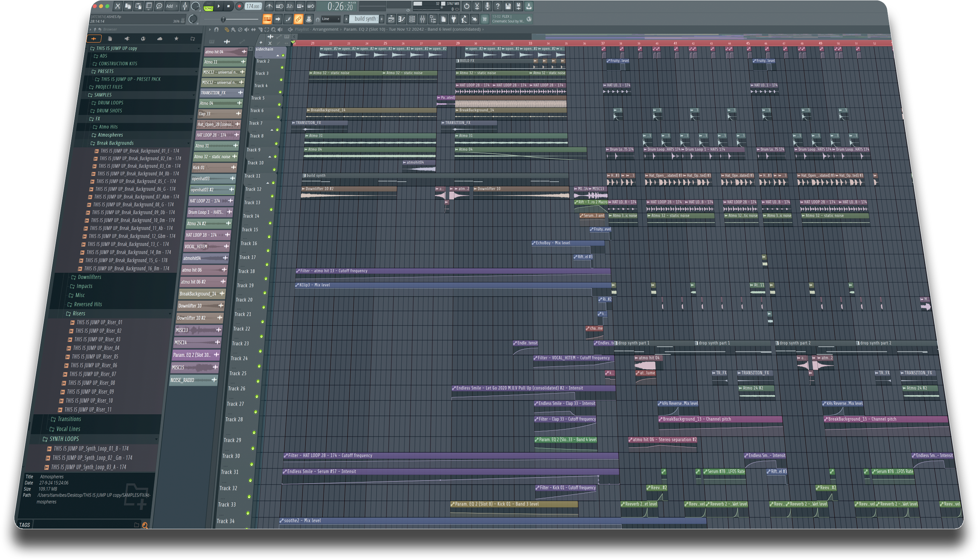
Task: Click the Save project floppy icon
Action: 508,6
